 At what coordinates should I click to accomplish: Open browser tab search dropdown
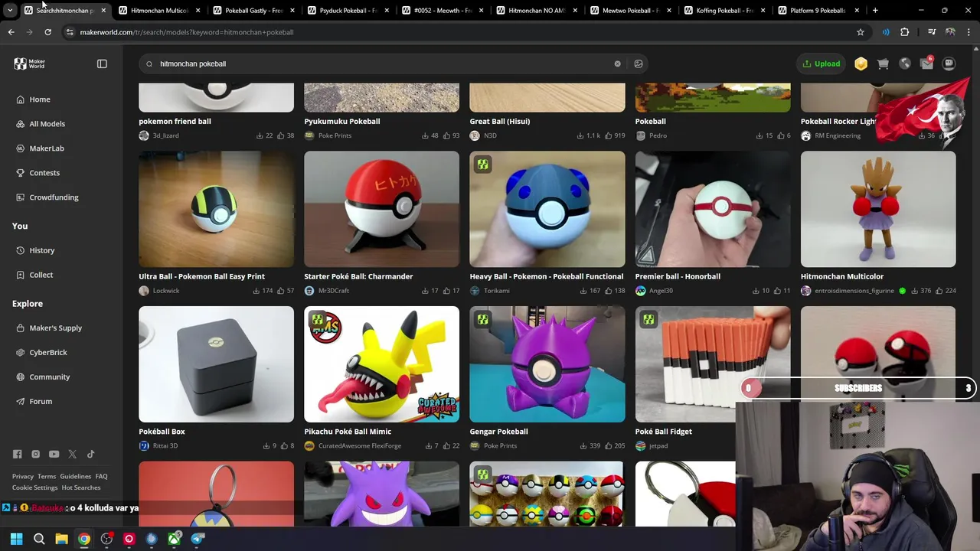pos(10,11)
